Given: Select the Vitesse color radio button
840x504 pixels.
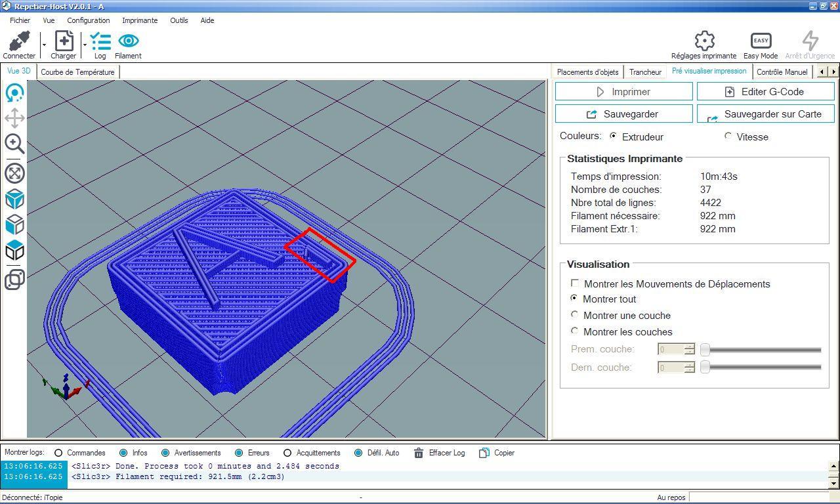Looking at the screenshot, I should tap(728, 136).
